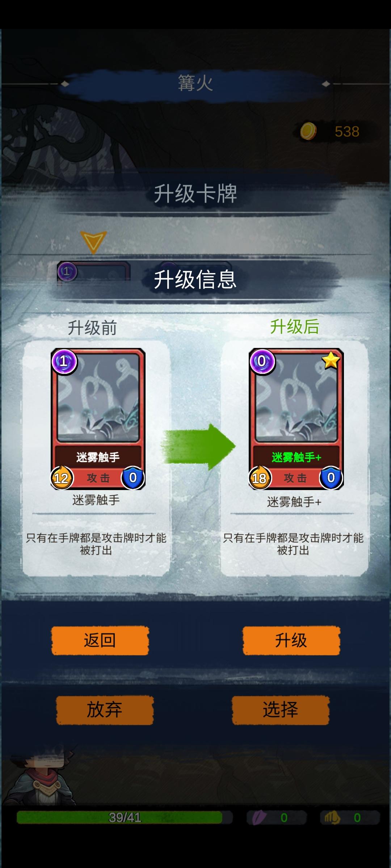Image resolution: width=391 pixels, height=868 pixels.
Task: Tap the purple cost orb showing 0
Action: tap(262, 361)
